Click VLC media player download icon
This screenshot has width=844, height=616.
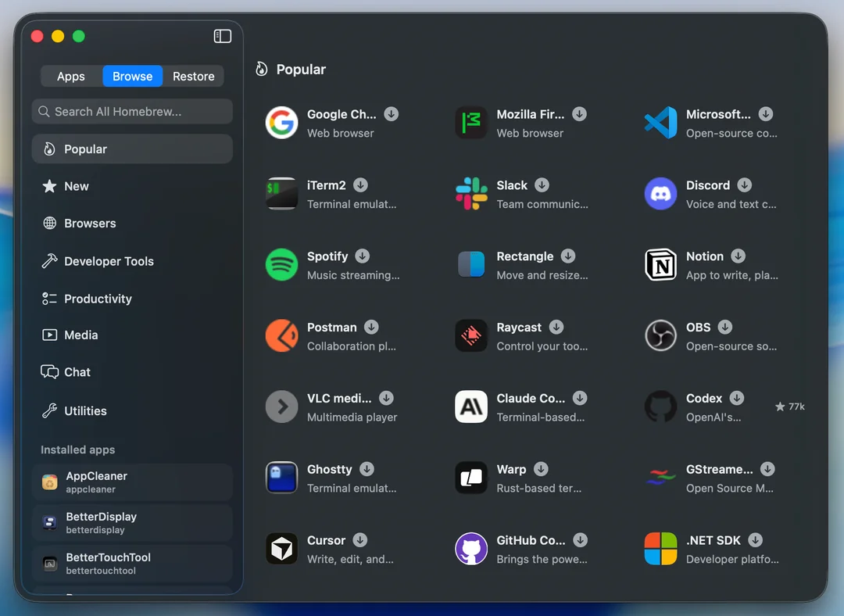386,399
